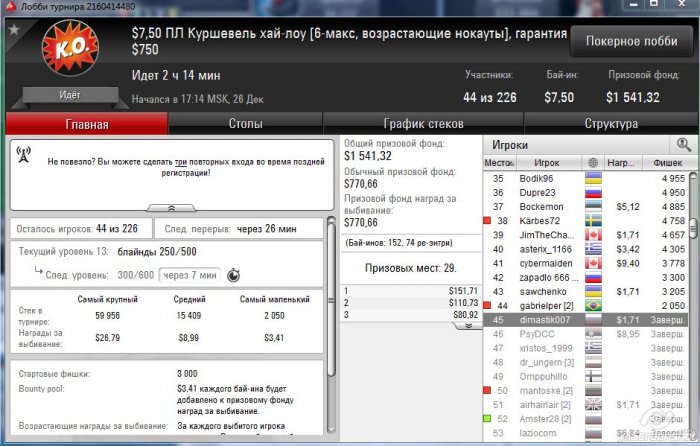Click Finnish flag next to Omppuhiillo
The image size is (700, 446).
593,376
